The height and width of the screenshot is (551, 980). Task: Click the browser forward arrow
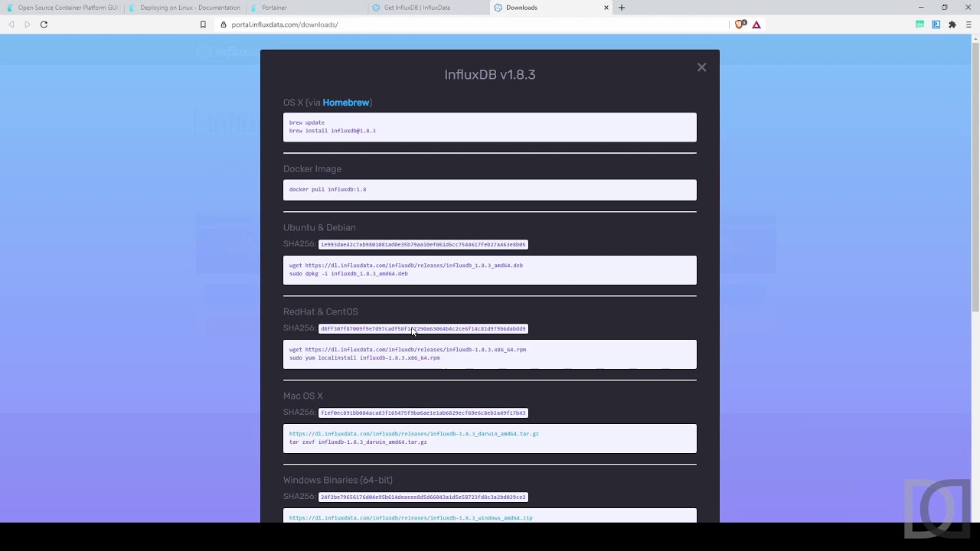[28, 24]
